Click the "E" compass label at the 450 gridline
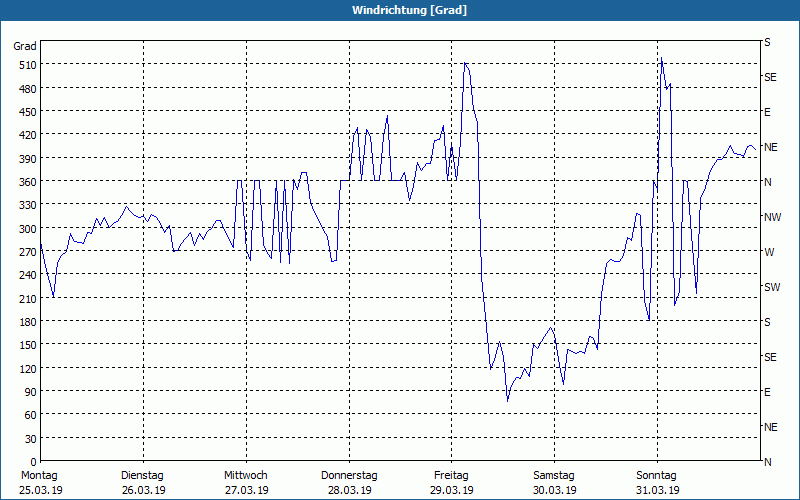 tap(767, 112)
